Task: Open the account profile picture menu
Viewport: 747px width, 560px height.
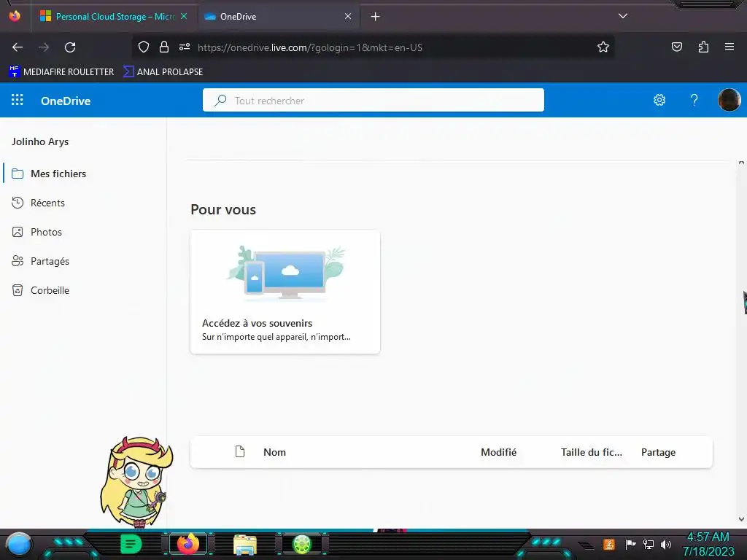Action: coord(729,100)
